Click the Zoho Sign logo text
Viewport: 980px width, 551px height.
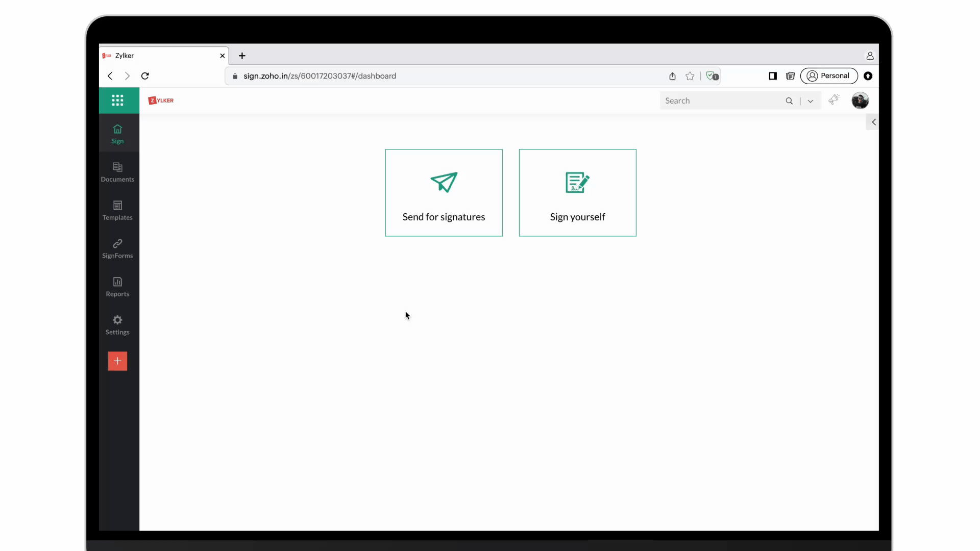click(160, 100)
